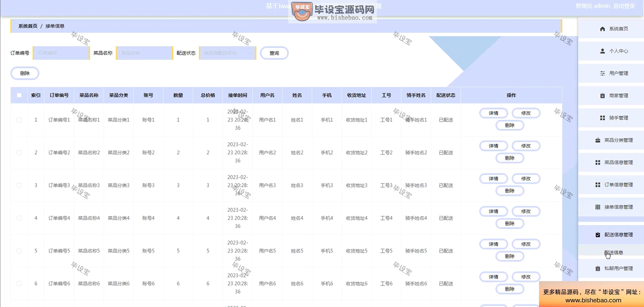Click 删除 for row 订单编号4
644x307 pixels.
pyautogui.click(x=510, y=223)
